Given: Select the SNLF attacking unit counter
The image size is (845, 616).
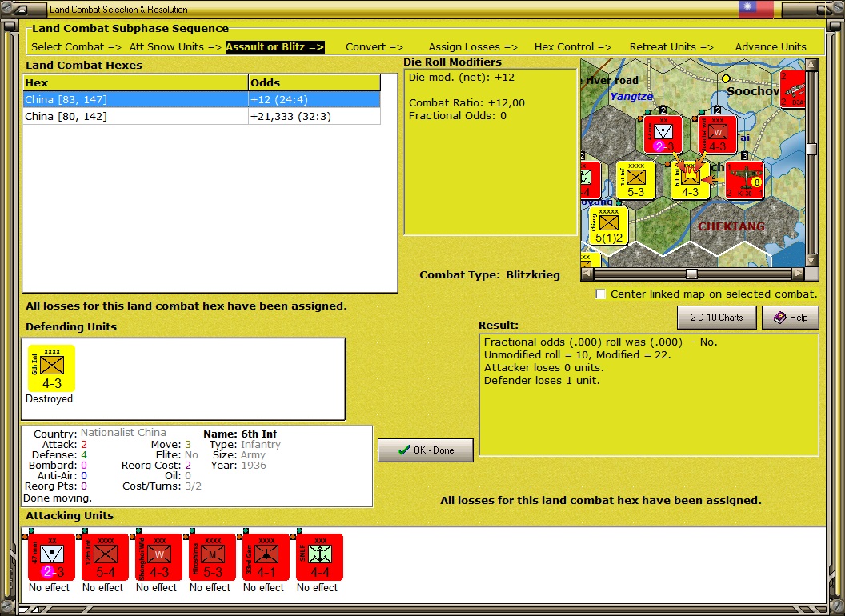Looking at the screenshot, I should click(319, 557).
